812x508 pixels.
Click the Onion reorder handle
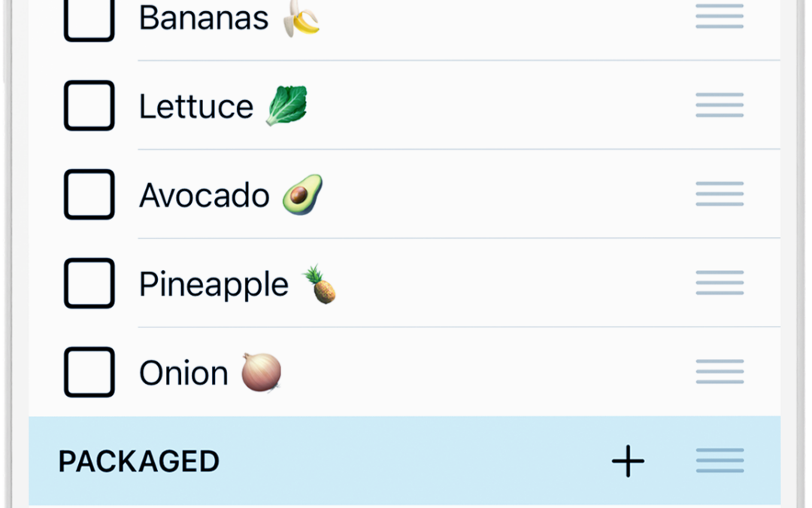720,372
